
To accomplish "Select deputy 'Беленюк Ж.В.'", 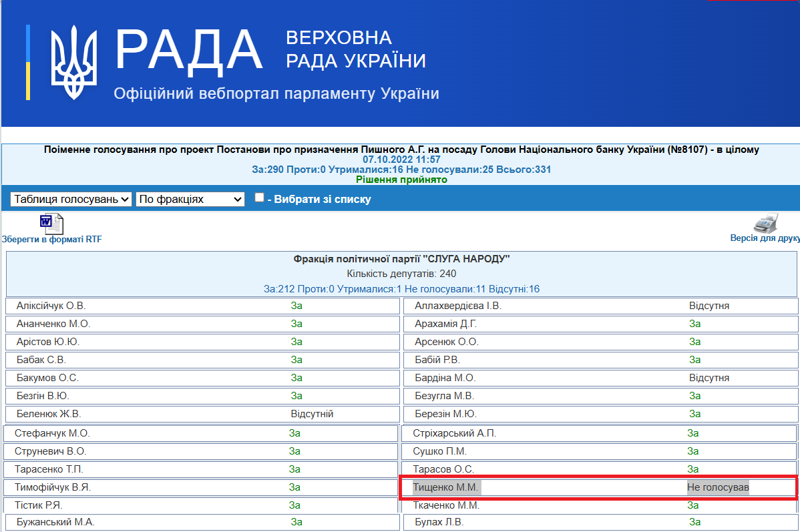I will coord(49,414).
